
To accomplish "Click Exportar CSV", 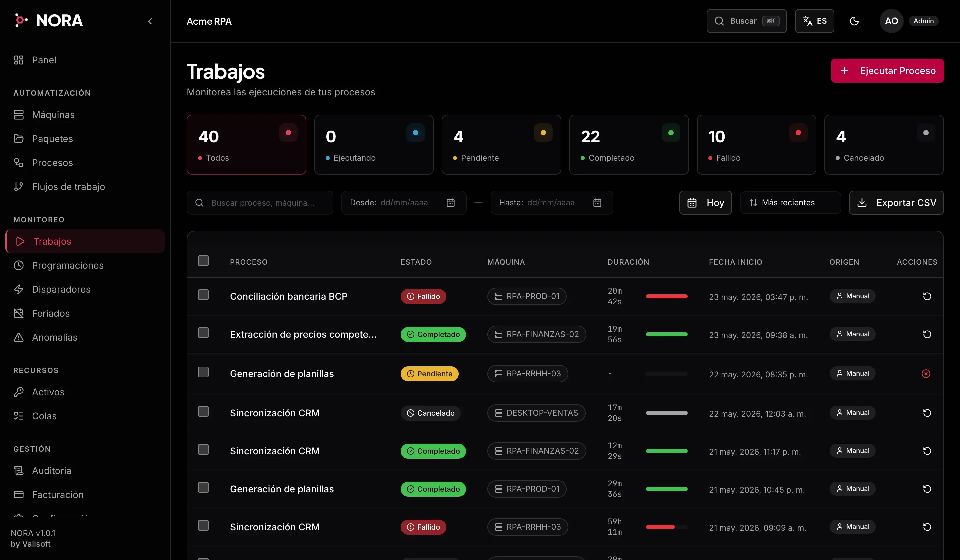I will click(896, 203).
